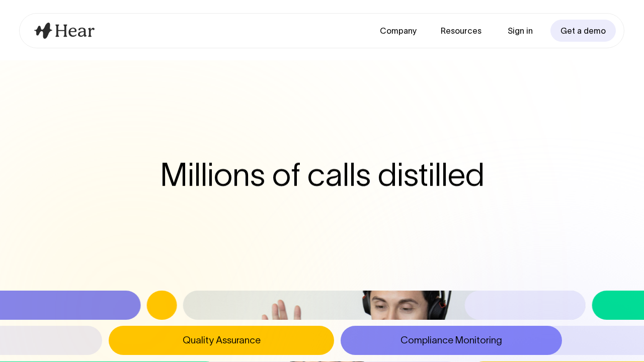Open the Company menu
Viewport: 644px width, 362px height.
point(398,31)
